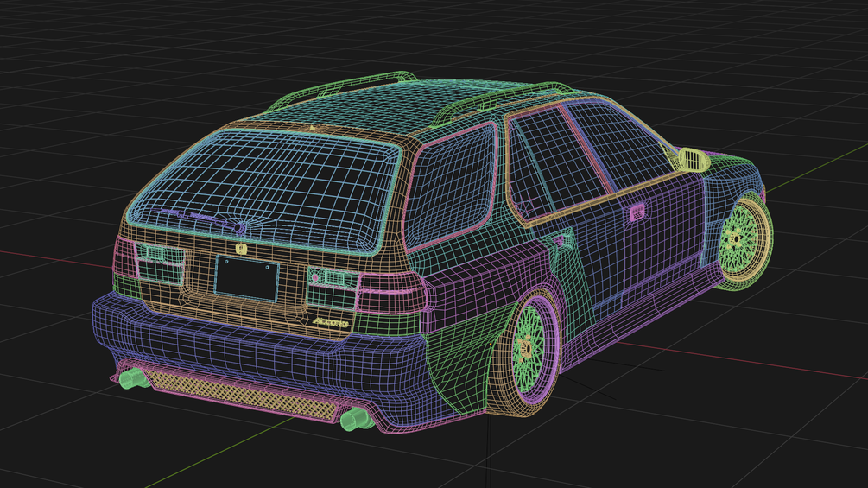This screenshot has width=868, height=488.
Task: Select the pink front door handle
Action: [x=637, y=212]
